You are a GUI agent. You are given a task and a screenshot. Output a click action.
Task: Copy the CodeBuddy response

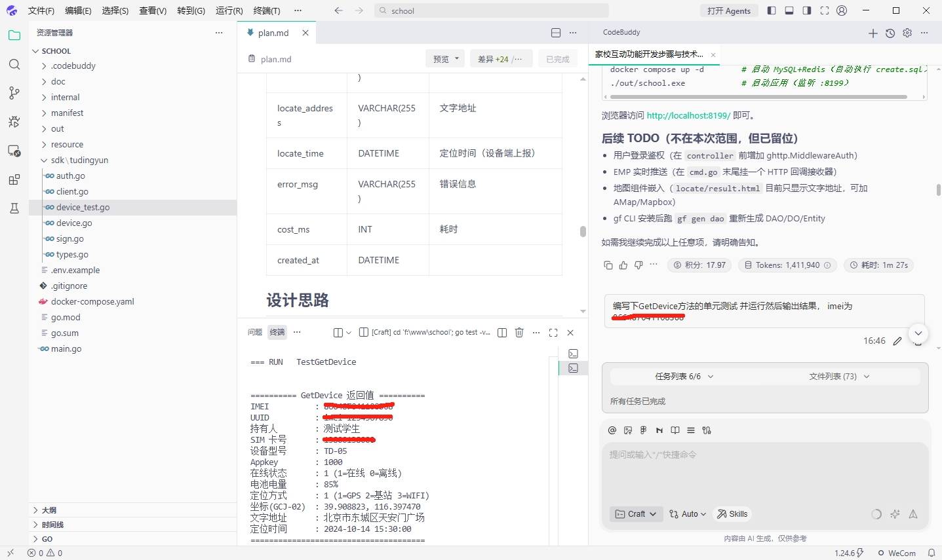(x=608, y=265)
